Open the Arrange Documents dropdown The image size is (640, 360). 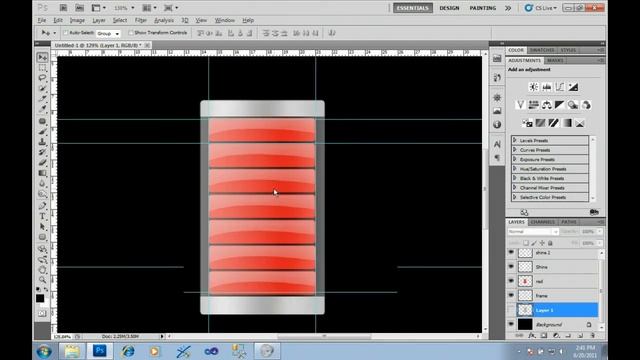coord(149,8)
